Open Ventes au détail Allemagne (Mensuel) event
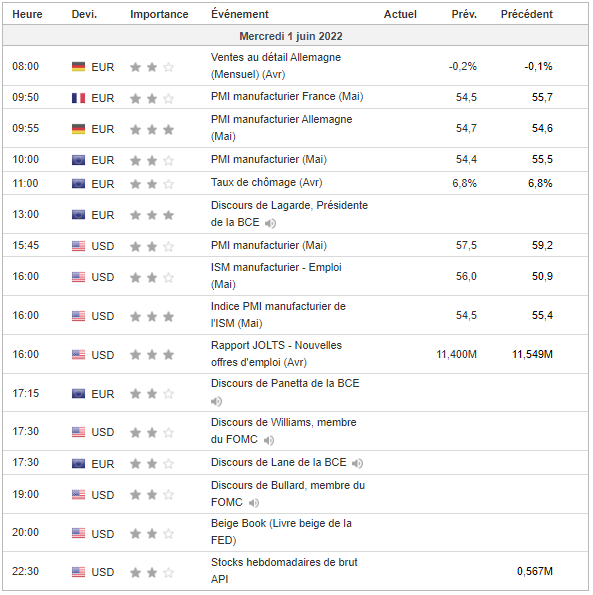The height and width of the screenshot is (595, 593). [276, 66]
